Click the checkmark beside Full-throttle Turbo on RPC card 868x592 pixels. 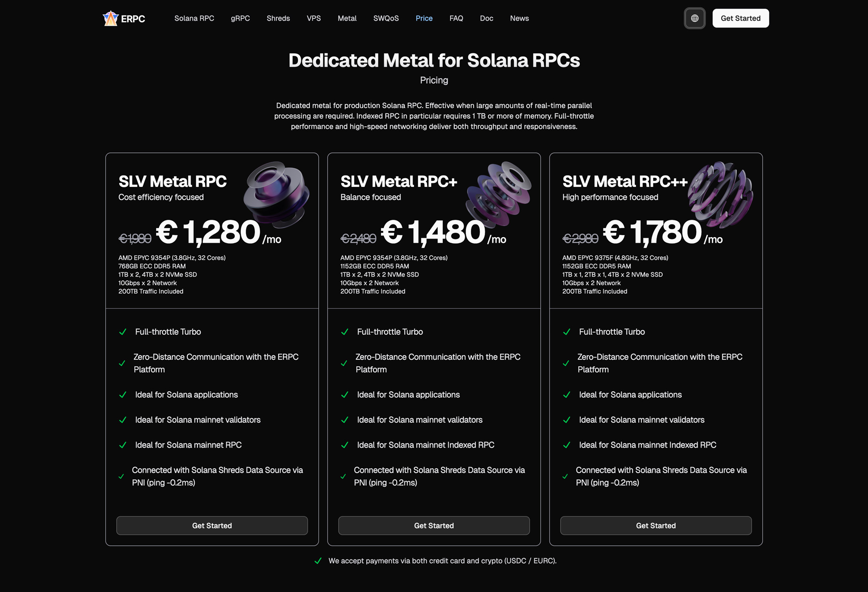click(x=122, y=332)
